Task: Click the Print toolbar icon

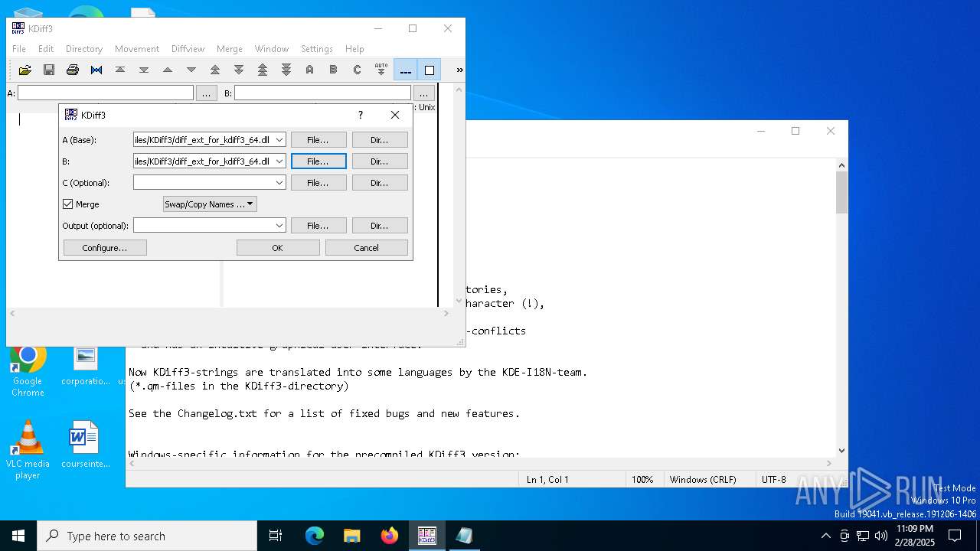Action: pos(72,70)
